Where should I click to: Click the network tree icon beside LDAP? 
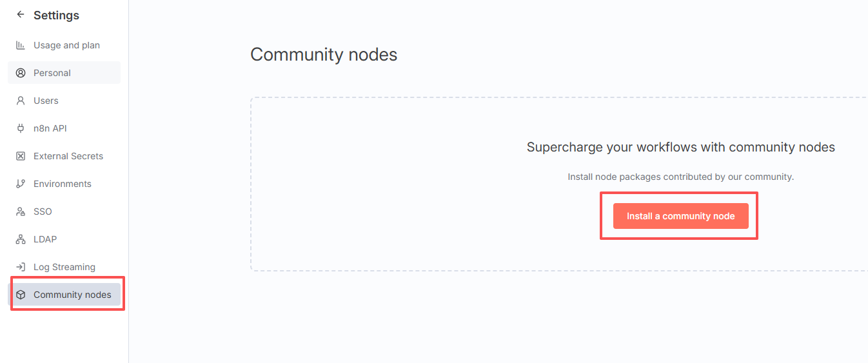click(21, 239)
